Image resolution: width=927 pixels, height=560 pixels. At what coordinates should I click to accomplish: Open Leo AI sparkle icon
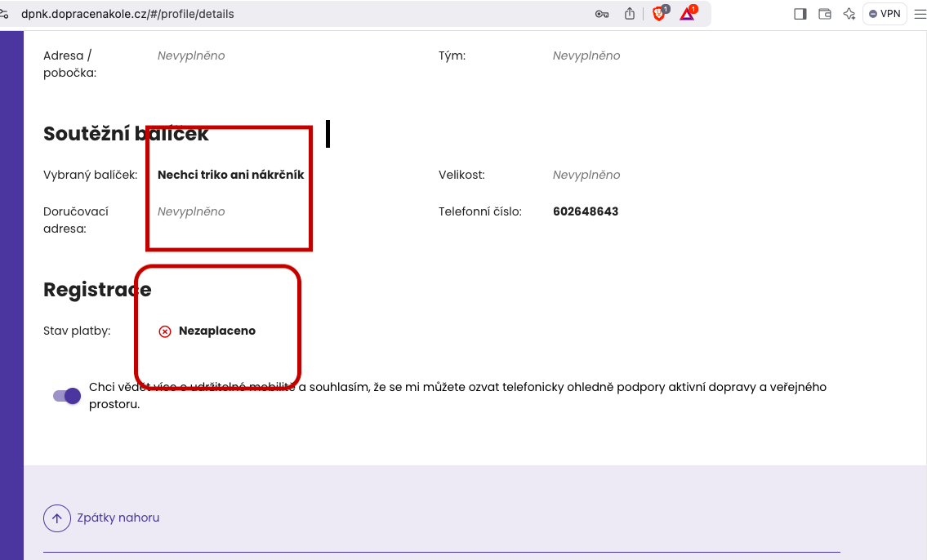849,14
